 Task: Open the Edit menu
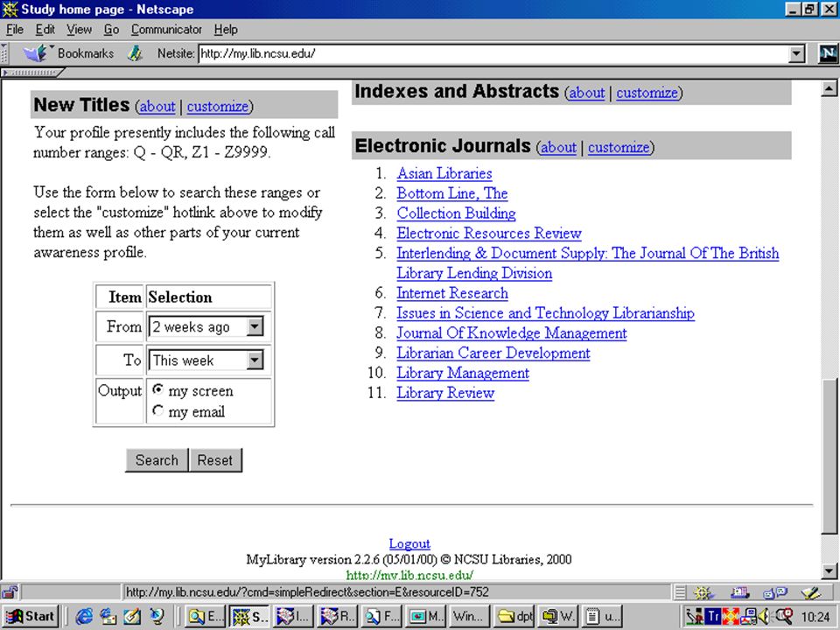click(45, 30)
